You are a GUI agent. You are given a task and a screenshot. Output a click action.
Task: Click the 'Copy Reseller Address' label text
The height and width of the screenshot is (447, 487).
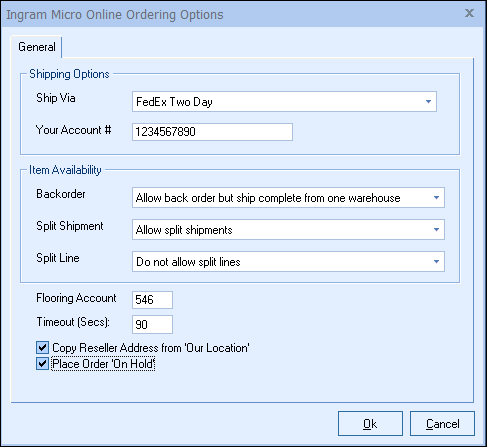(151, 348)
